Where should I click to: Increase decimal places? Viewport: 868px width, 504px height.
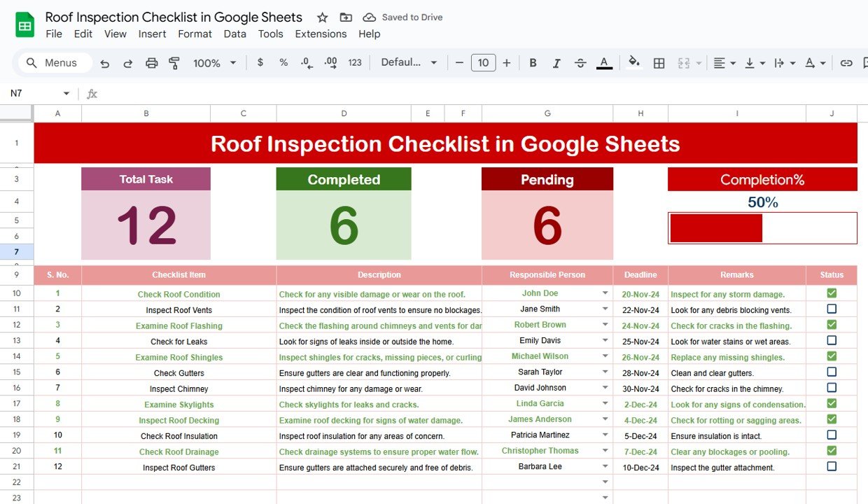pyautogui.click(x=330, y=62)
